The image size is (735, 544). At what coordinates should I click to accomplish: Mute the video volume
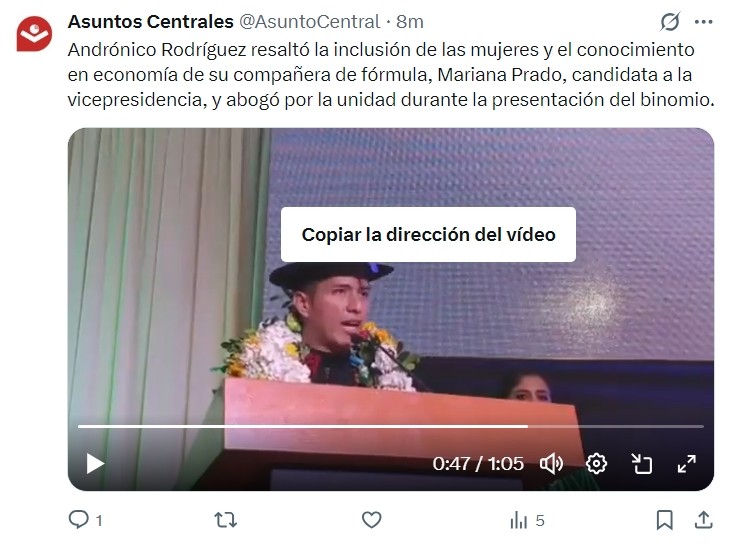click(x=551, y=464)
